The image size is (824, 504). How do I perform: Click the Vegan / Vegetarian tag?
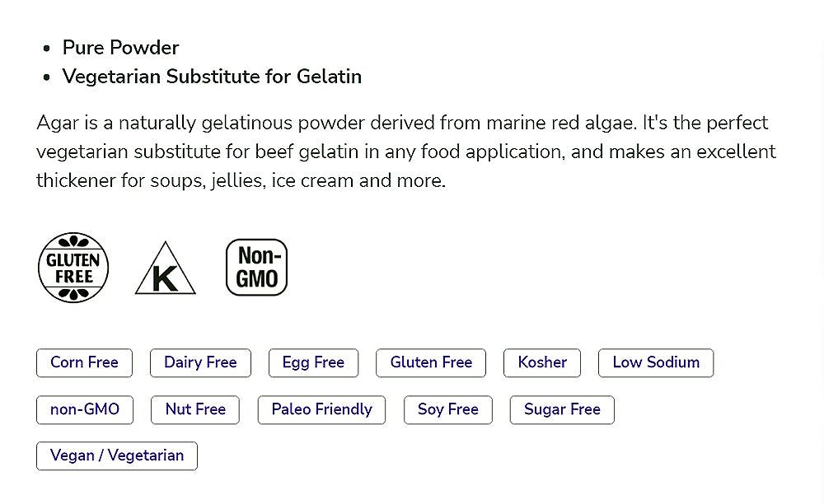point(117,456)
